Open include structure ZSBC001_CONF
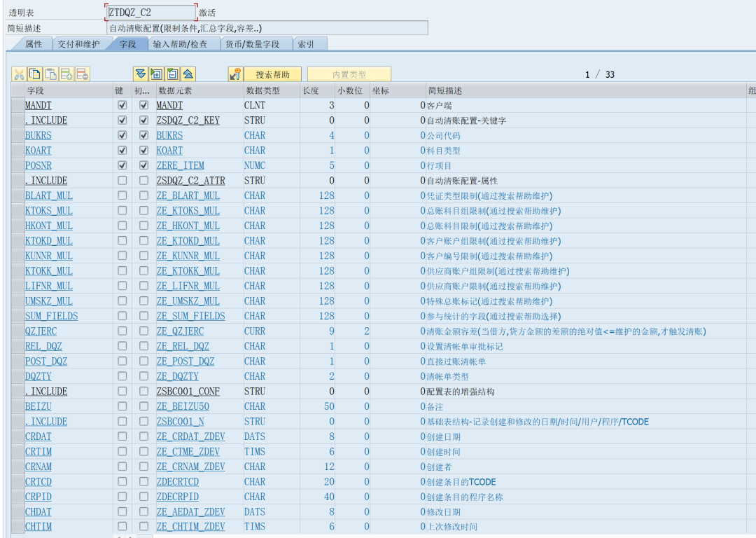The image size is (756, 538). tap(188, 392)
